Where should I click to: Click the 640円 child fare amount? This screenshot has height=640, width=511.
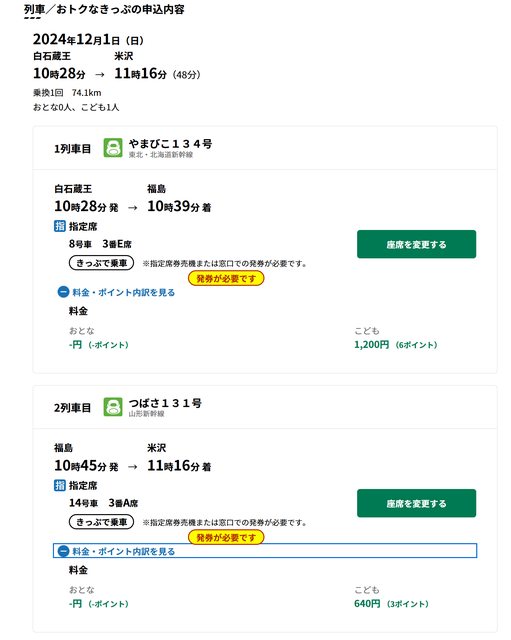tap(367, 604)
